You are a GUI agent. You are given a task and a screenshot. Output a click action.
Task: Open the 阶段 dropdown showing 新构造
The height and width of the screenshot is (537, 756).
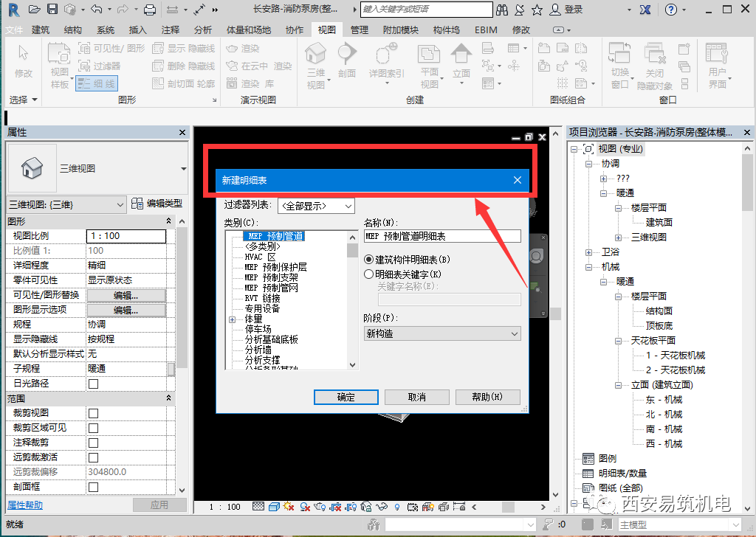(441, 333)
